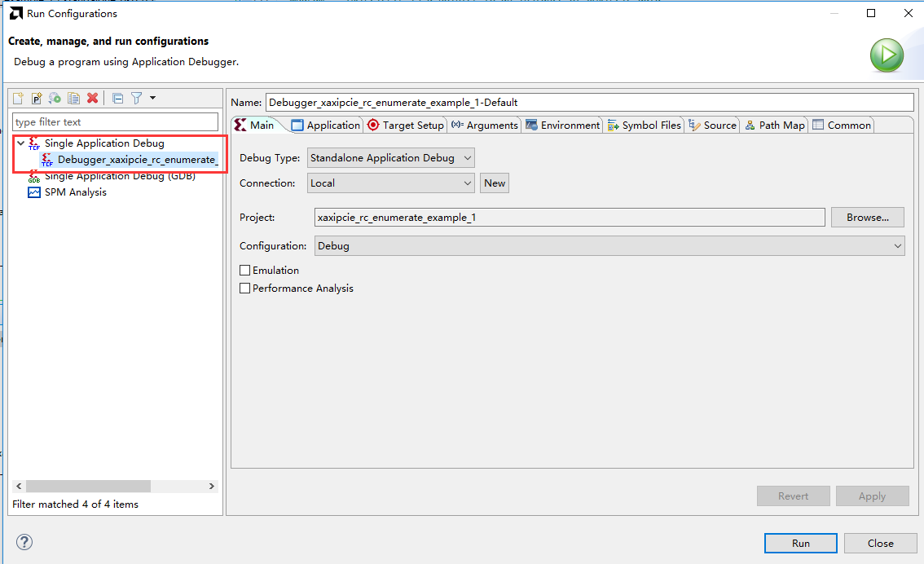Click the Name input field
The height and width of the screenshot is (564, 924).
589,103
